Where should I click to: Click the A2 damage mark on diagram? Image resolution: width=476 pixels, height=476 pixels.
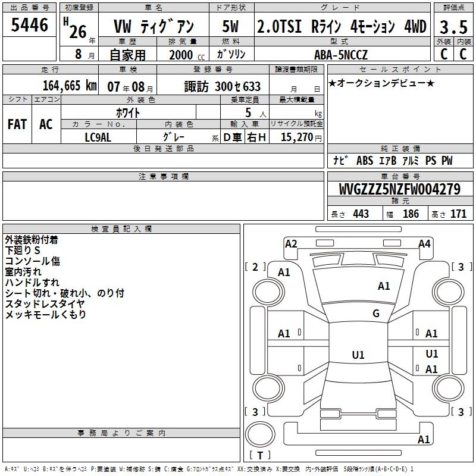tap(291, 244)
